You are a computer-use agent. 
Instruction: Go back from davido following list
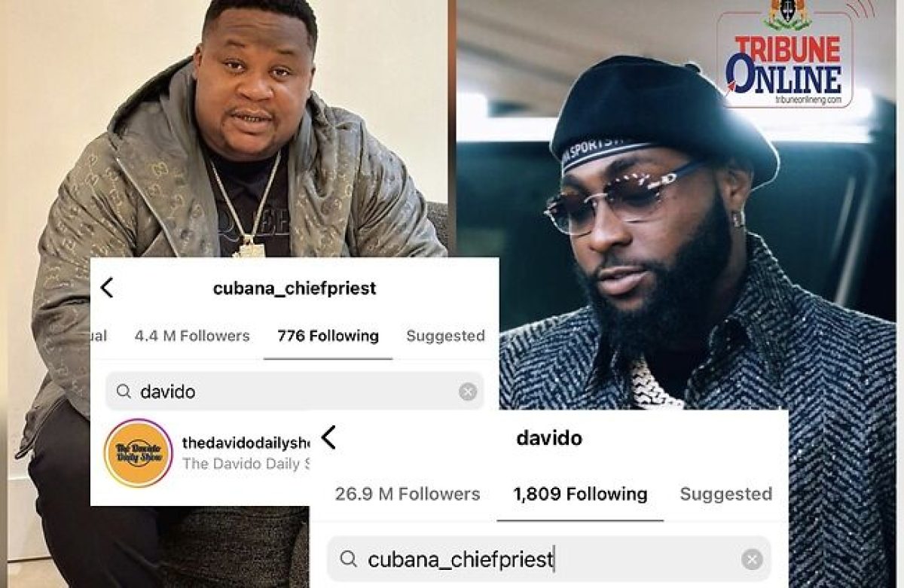click(328, 437)
